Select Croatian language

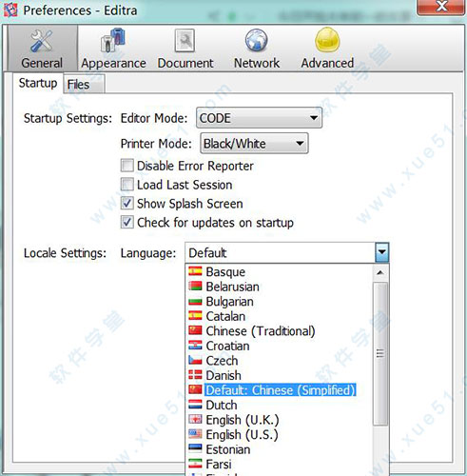[227, 346]
